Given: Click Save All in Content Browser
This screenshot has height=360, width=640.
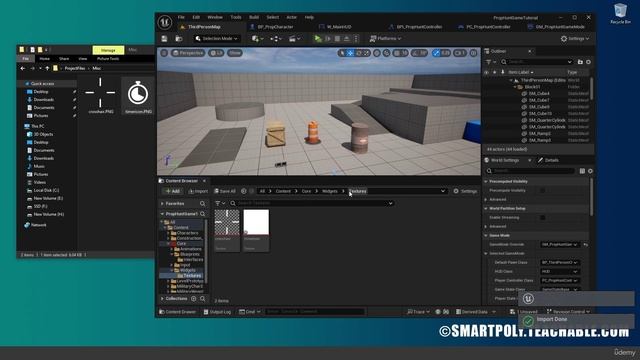Looking at the screenshot, I should tap(225, 191).
